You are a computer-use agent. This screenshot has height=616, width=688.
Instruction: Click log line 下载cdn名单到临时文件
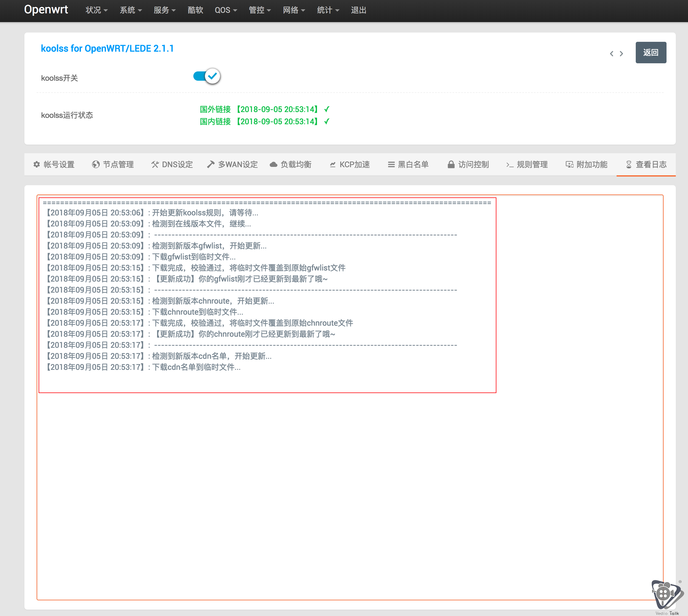(x=142, y=367)
